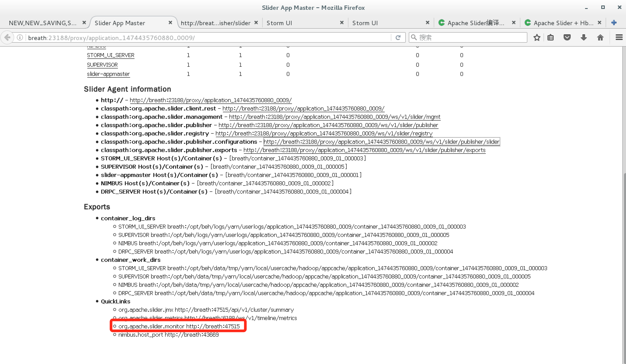Screen dimensions: 626x364
Task: Open the hamburger menu icon
Action: (x=619, y=38)
